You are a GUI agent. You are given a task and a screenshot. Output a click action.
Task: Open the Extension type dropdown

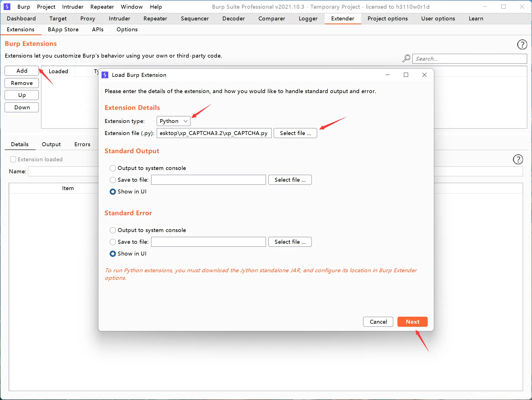pos(173,121)
